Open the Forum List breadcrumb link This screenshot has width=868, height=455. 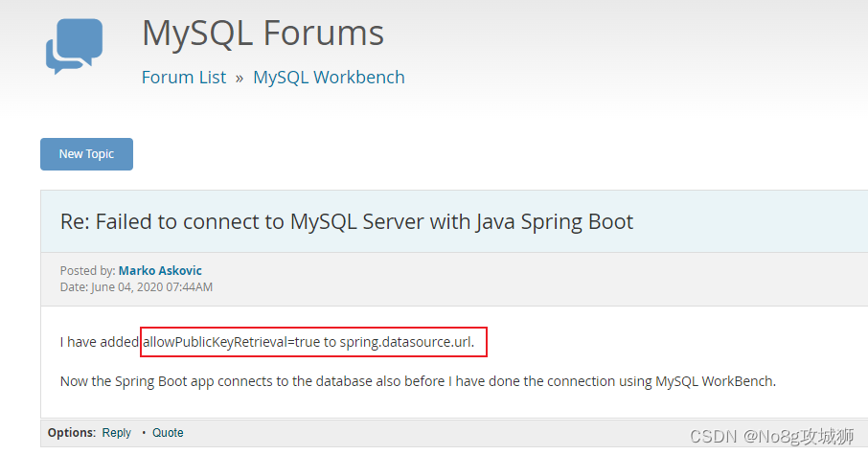tap(184, 78)
